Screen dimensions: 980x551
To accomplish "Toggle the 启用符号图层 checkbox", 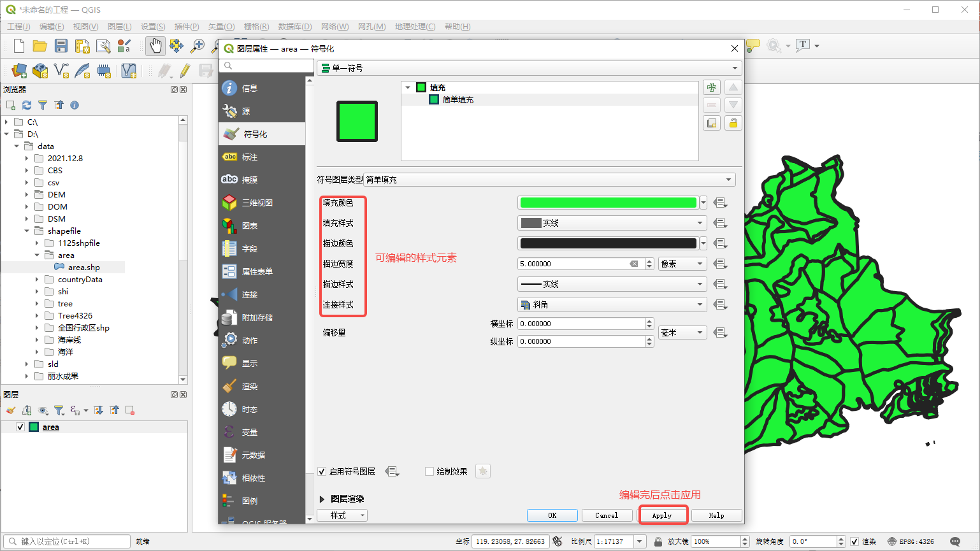I will tap(322, 471).
